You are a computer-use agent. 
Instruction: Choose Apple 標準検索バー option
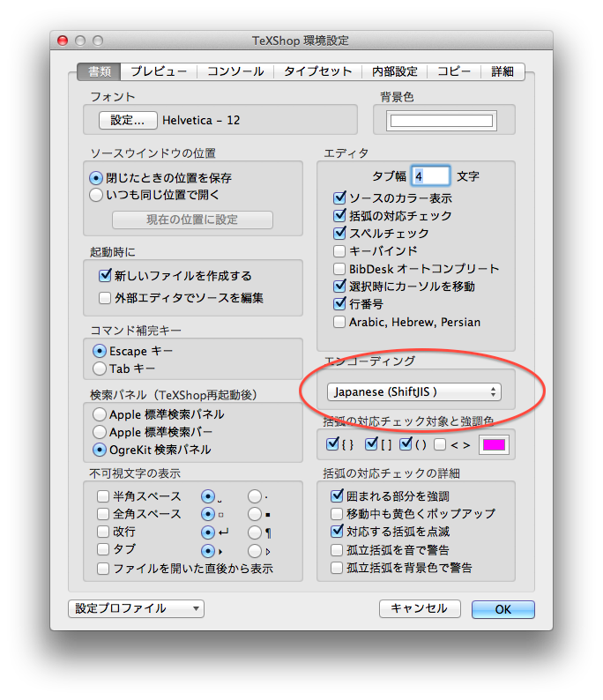pos(100,432)
